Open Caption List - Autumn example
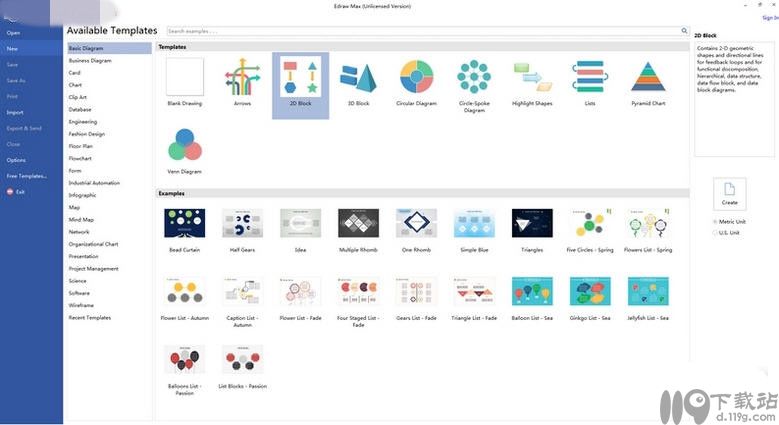 coord(242,291)
